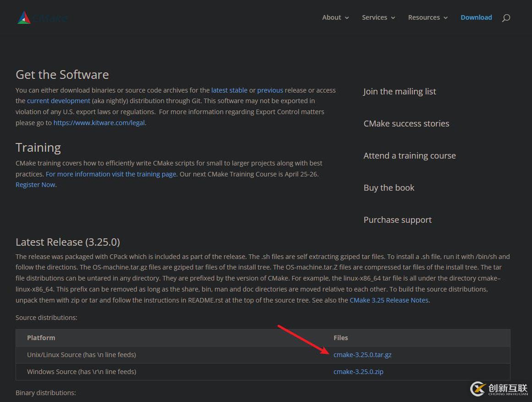The image size is (532, 402).
Task: Open the latest stable release link
Action: (229, 90)
